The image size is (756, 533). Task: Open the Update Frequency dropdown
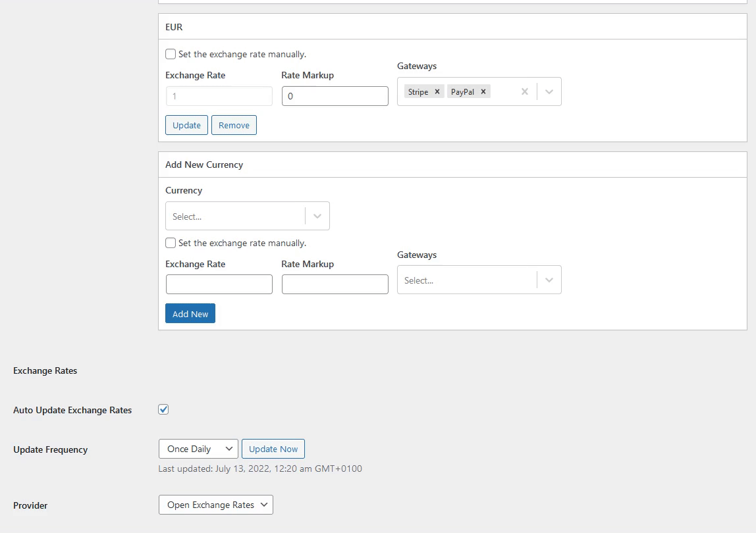(x=198, y=449)
